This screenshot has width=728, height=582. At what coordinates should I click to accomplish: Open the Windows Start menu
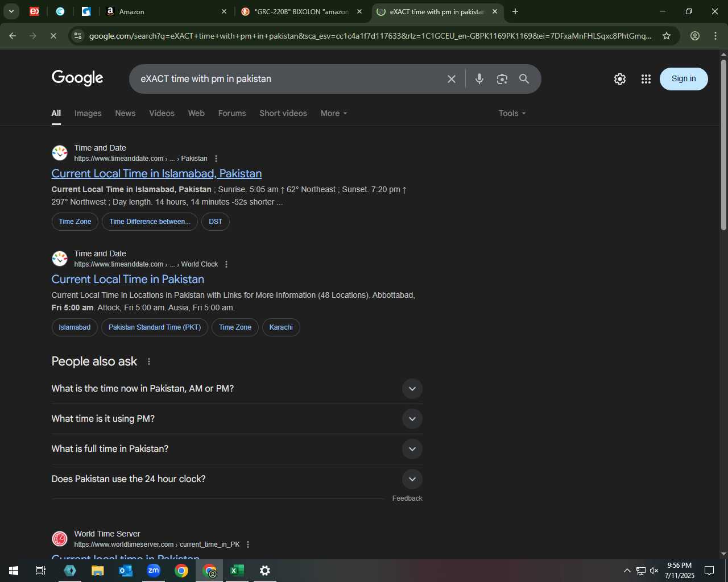pyautogui.click(x=14, y=571)
